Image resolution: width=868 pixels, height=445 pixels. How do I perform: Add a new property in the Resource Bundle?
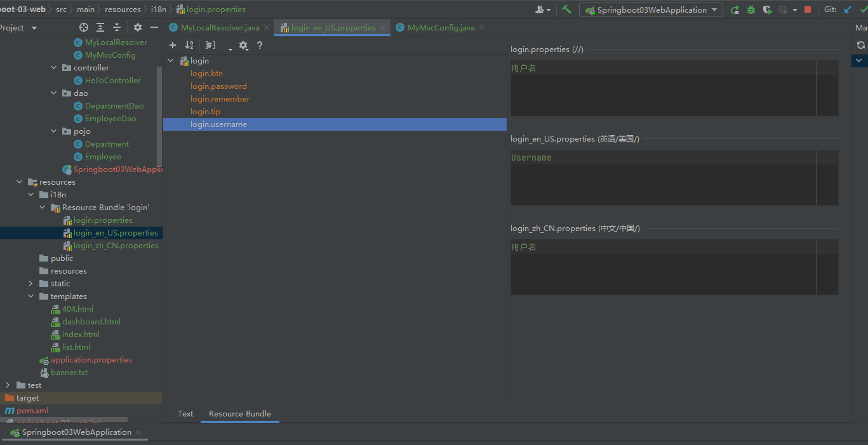tap(172, 45)
